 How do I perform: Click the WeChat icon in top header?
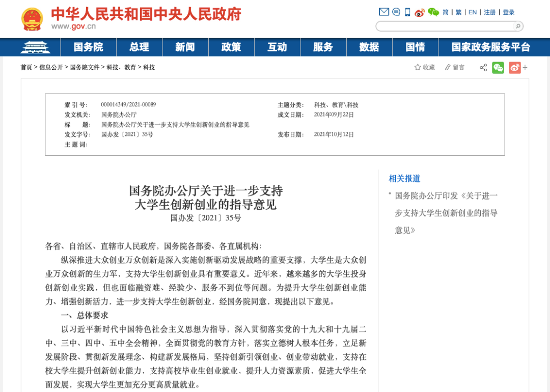[x=433, y=12]
